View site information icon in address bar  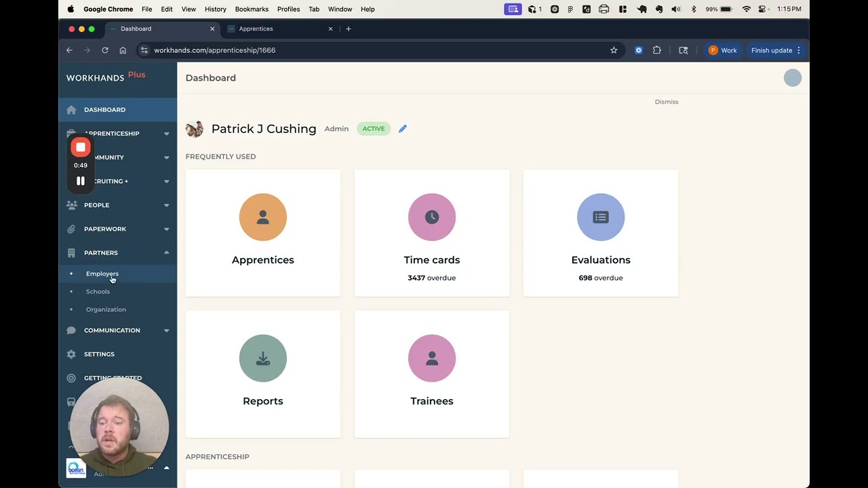point(144,50)
